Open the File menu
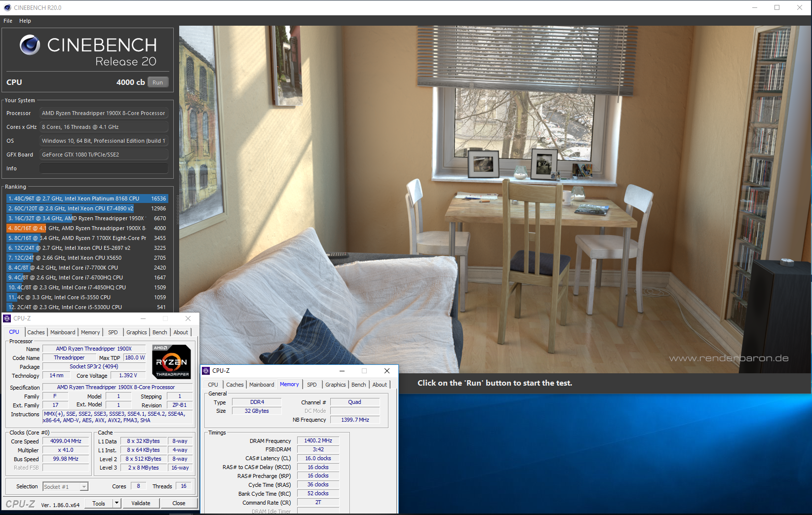The image size is (812, 515). (8, 21)
